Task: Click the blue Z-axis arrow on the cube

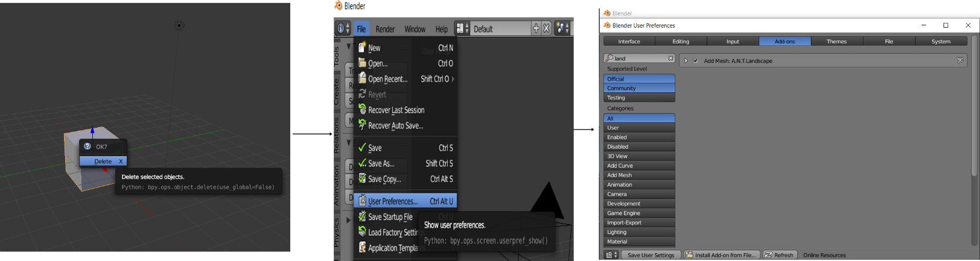Action: (92, 130)
